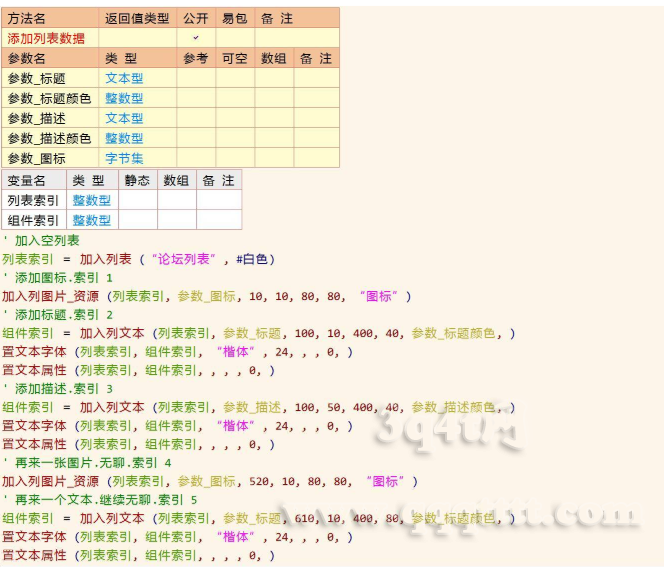Image resolution: width=664 pixels, height=567 pixels.
Task: Click the #白色 constant in the code
Action: [x=252, y=259]
